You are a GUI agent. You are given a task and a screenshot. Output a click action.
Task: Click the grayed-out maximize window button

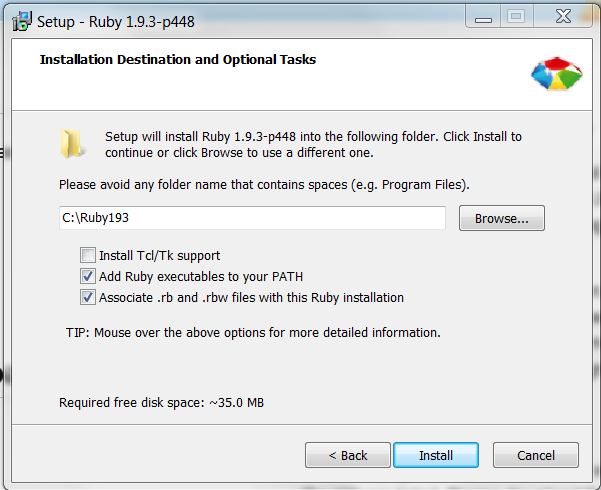[516, 17]
